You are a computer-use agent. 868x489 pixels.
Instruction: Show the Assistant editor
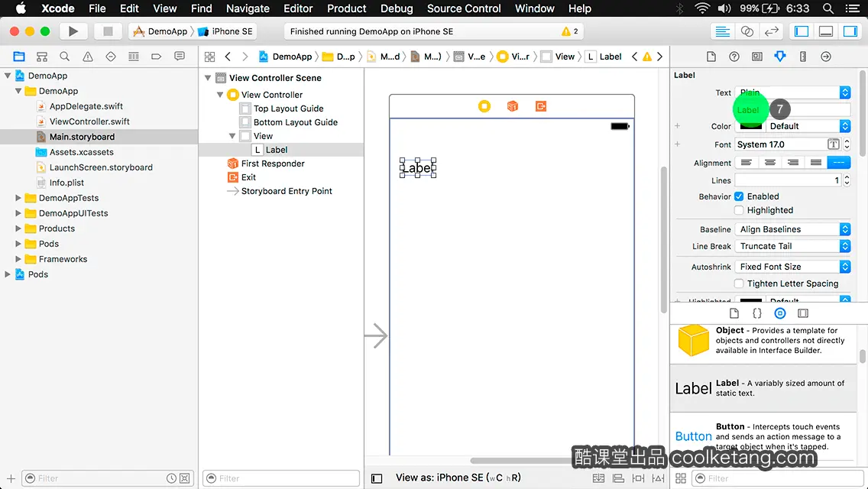(x=747, y=31)
